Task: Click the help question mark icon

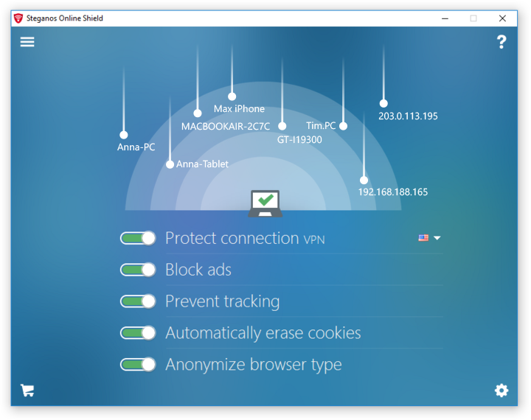Action: pos(502,42)
